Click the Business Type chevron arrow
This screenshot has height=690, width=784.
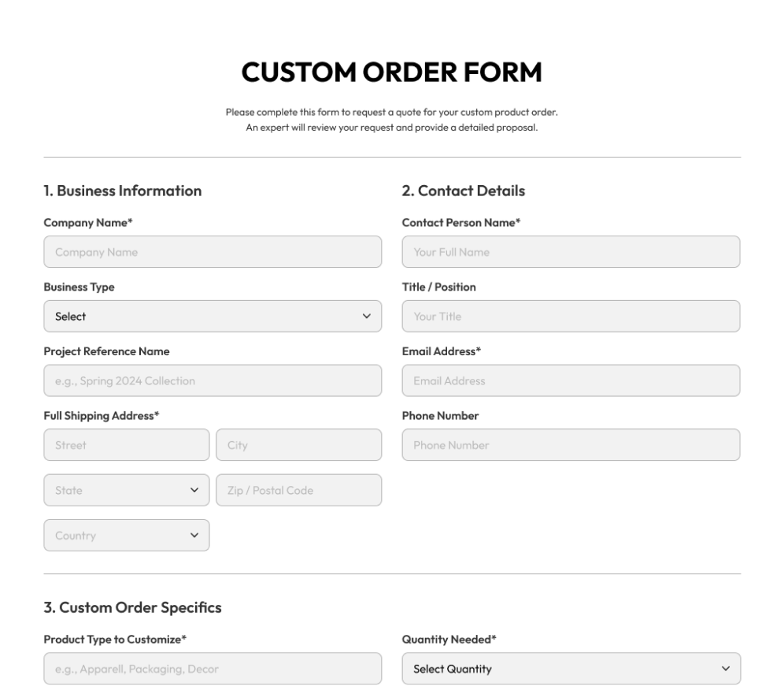click(x=366, y=317)
